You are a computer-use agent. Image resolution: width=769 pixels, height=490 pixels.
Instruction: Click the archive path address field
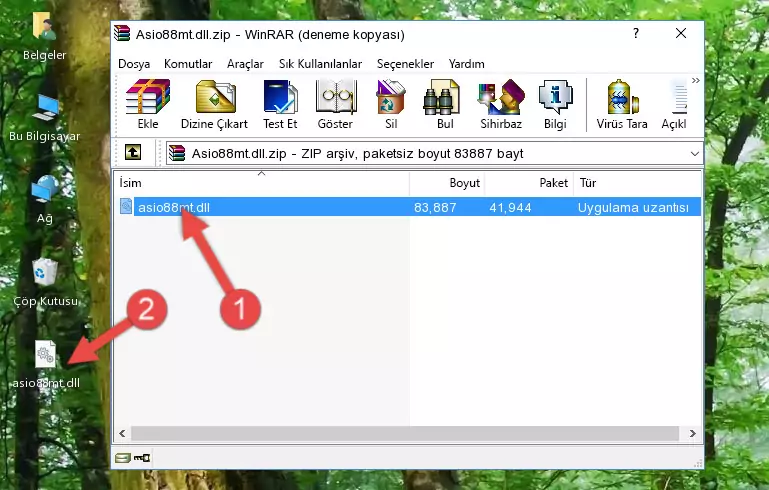pyautogui.click(x=434, y=154)
